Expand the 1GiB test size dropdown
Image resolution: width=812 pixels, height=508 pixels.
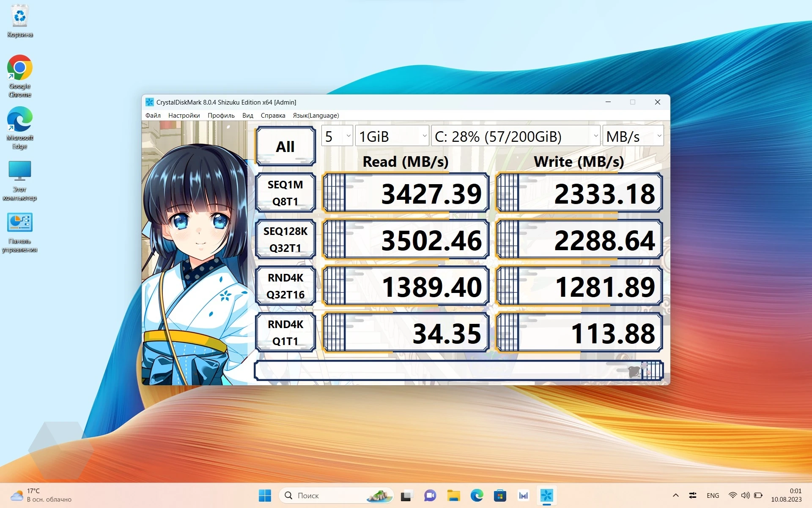392,136
